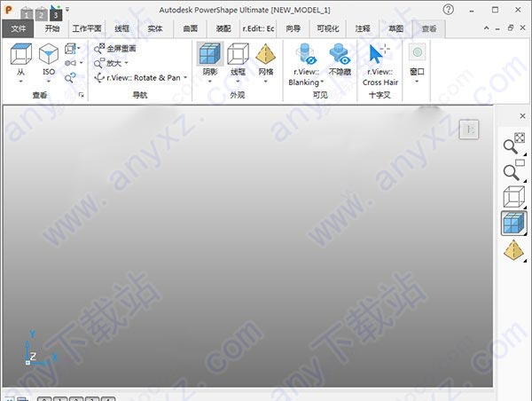Select the 查看 ribbon tab

click(429, 28)
